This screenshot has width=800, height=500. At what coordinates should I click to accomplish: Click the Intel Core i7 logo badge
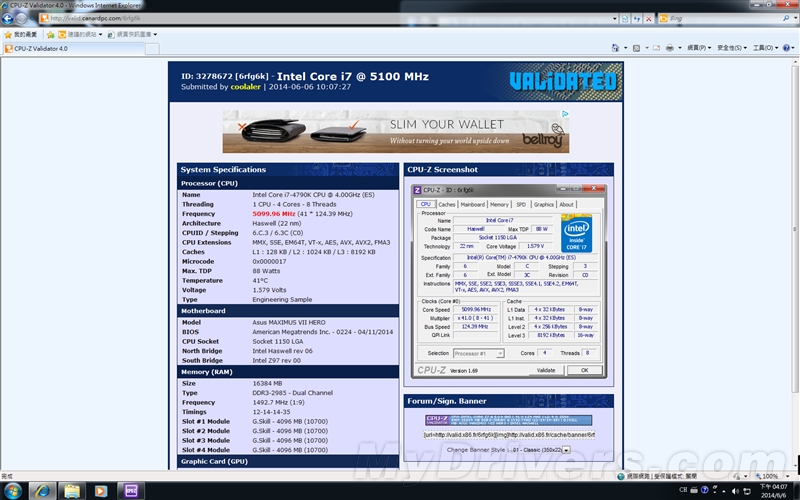click(x=577, y=233)
